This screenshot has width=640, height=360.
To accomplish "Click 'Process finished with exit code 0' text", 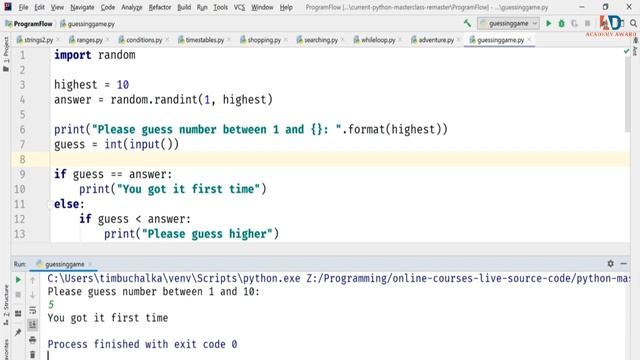I will (x=142, y=344).
